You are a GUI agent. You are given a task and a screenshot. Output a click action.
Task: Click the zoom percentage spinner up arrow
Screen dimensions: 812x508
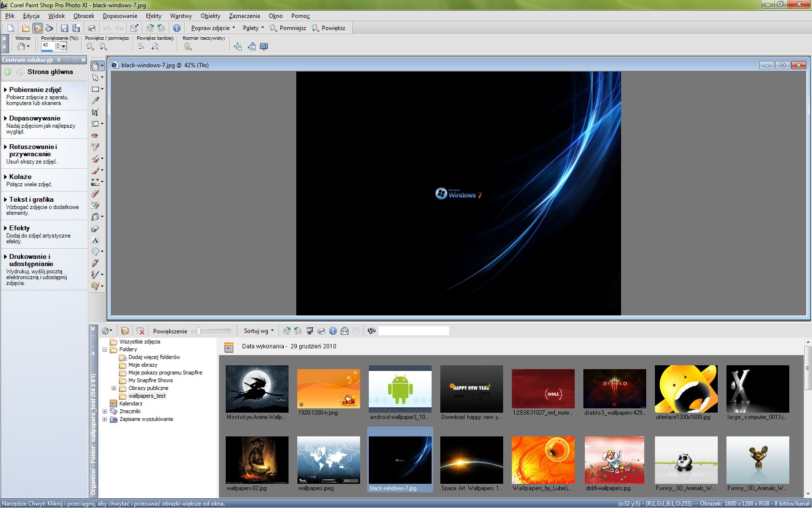58,44
